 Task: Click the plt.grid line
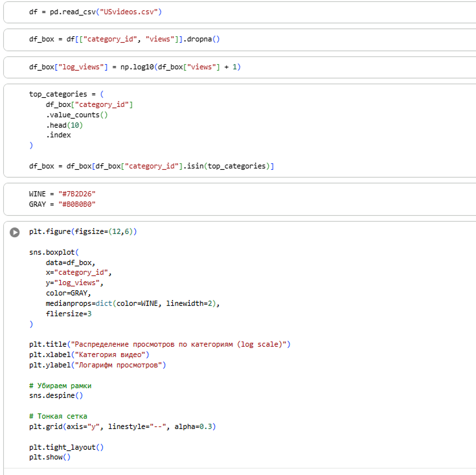point(122,426)
